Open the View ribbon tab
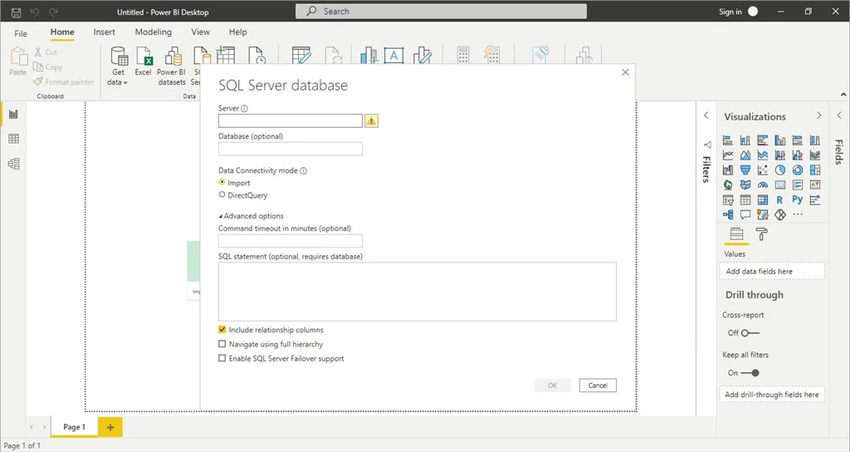This screenshot has height=452, width=850. point(200,32)
